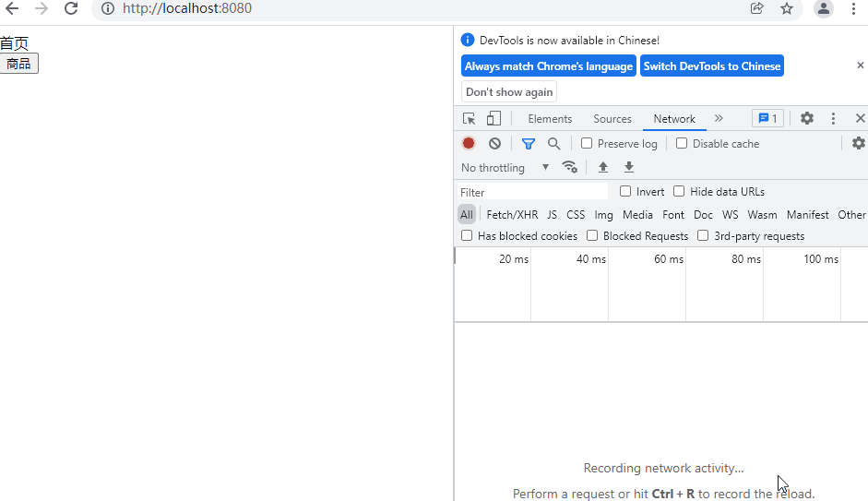Filter by Media requests
The width and height of the screenshot is (868, 501).
[x=637, y=215]
